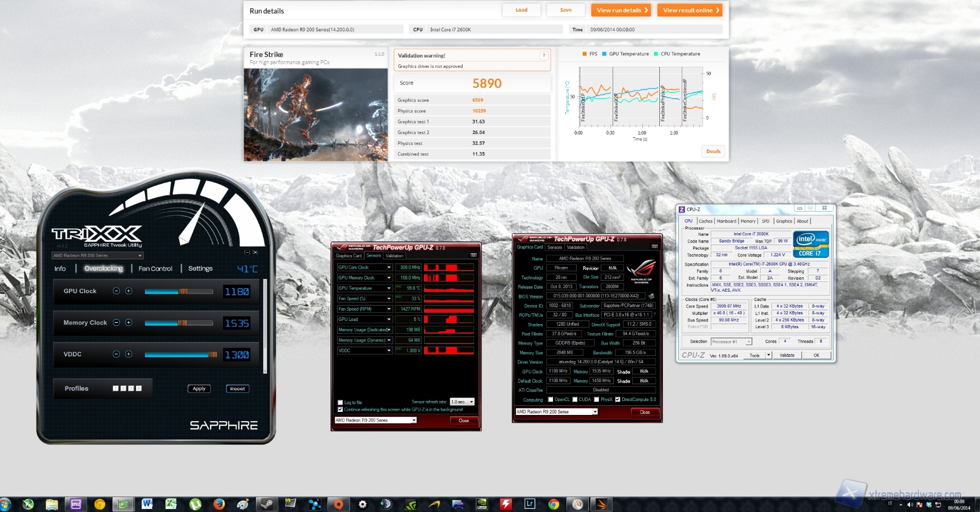Click the View result online button

click(x=690, y=10)
